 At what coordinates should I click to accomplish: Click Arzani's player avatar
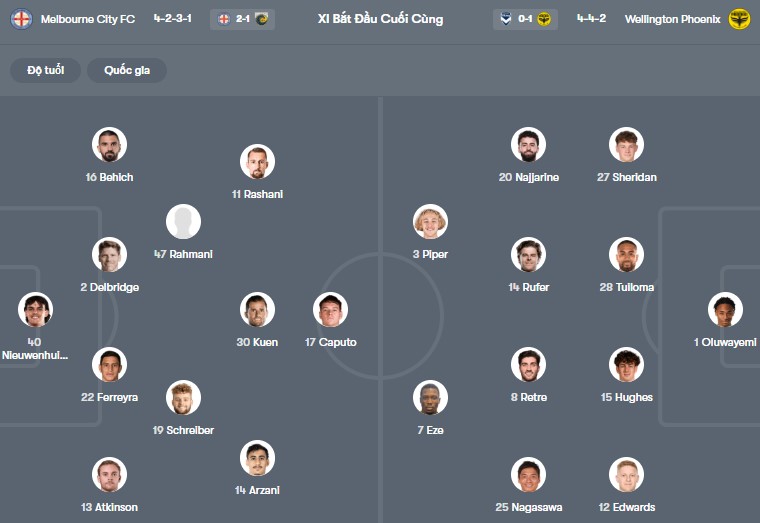257,458
